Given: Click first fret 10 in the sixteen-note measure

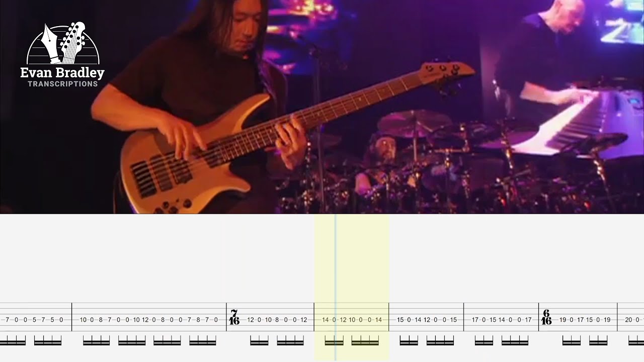Looking at the screenshot, I should [84, 320].
